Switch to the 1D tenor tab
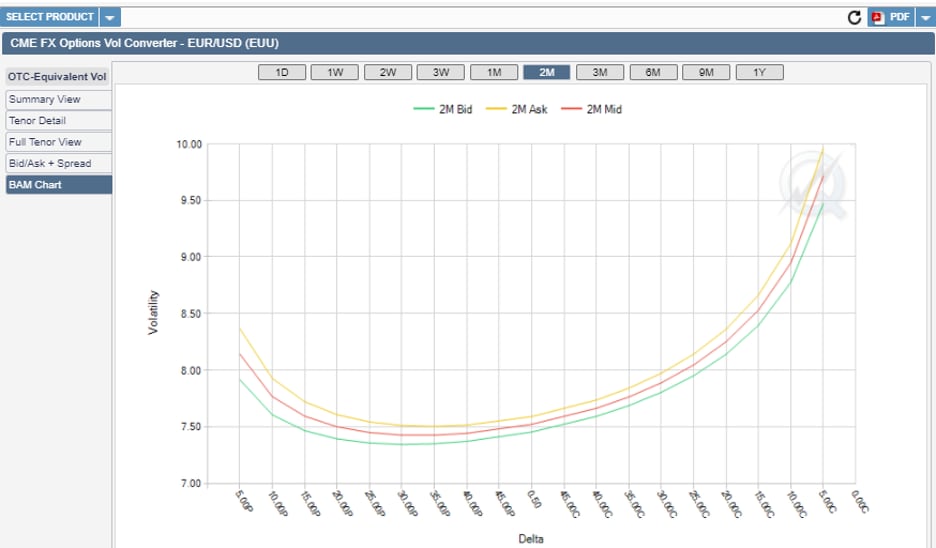This screenshot has height=548, width=936. point(282,72)
